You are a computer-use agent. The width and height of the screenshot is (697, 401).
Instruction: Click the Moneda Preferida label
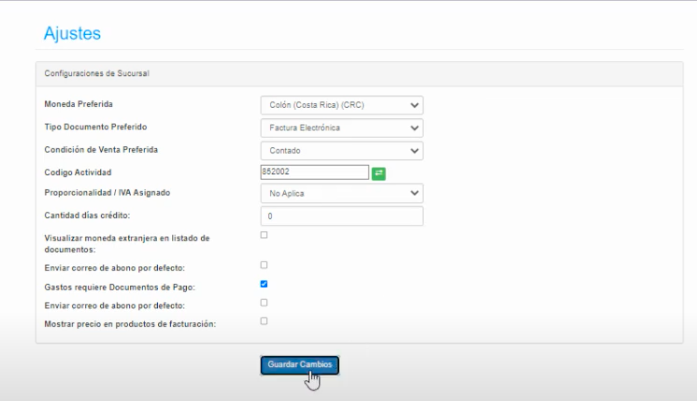coord(79,104)
